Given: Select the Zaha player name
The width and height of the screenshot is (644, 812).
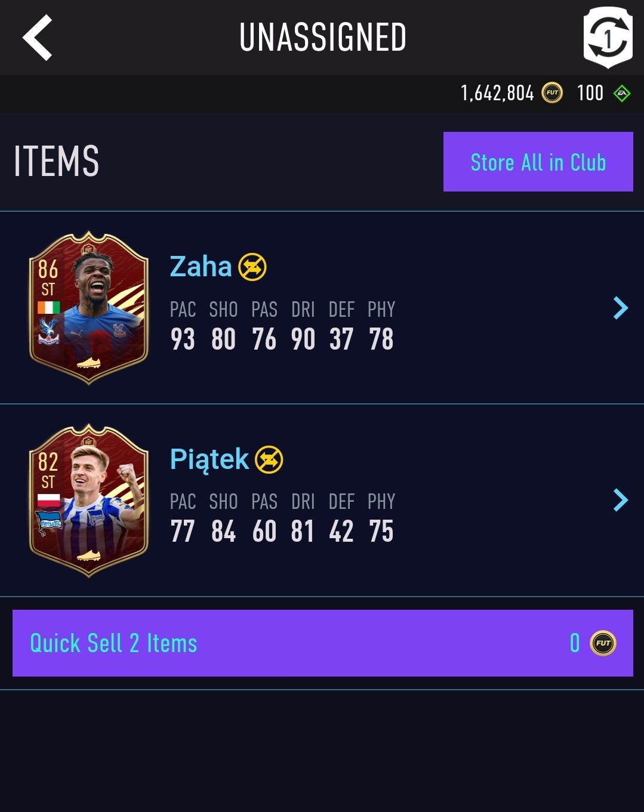Looking at the screenshot, I should click(201, 267).
